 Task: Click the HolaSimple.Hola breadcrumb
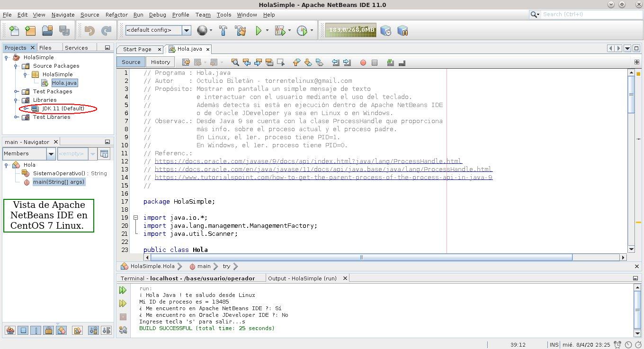(148, 267)
